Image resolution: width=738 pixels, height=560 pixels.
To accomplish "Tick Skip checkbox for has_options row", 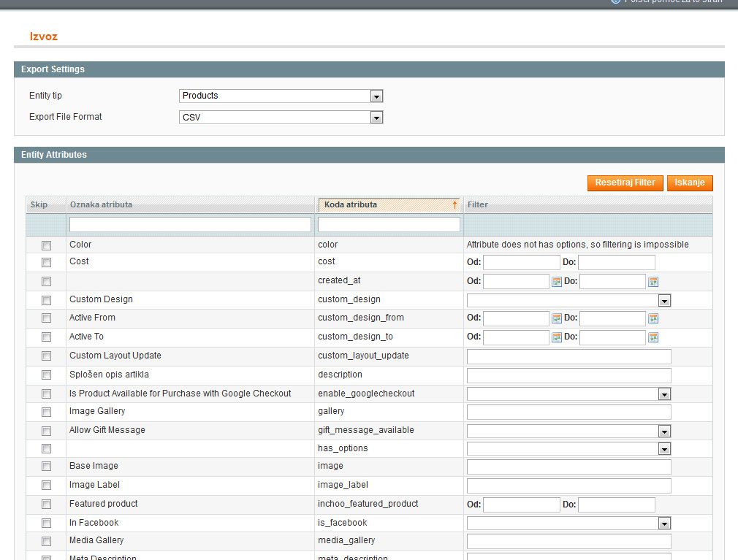I will point(46,448).
